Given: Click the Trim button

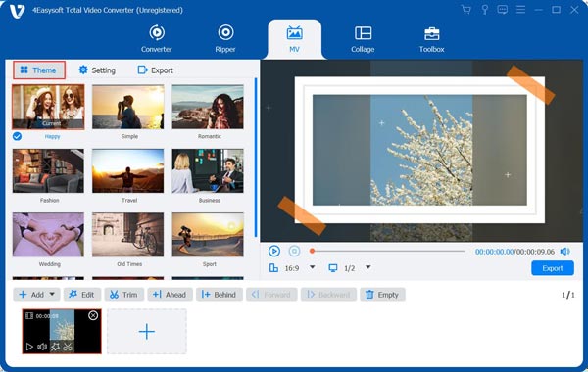Looking at the screenshot, I should click(x=123, y=295).
